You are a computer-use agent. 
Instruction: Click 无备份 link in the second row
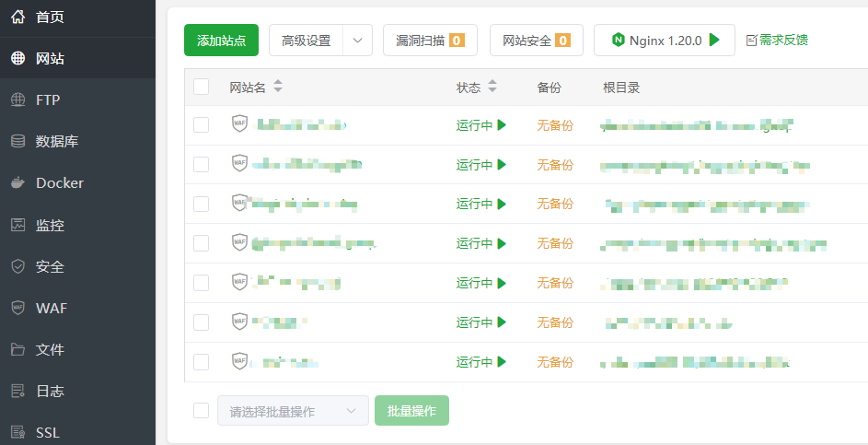[555, 165]
